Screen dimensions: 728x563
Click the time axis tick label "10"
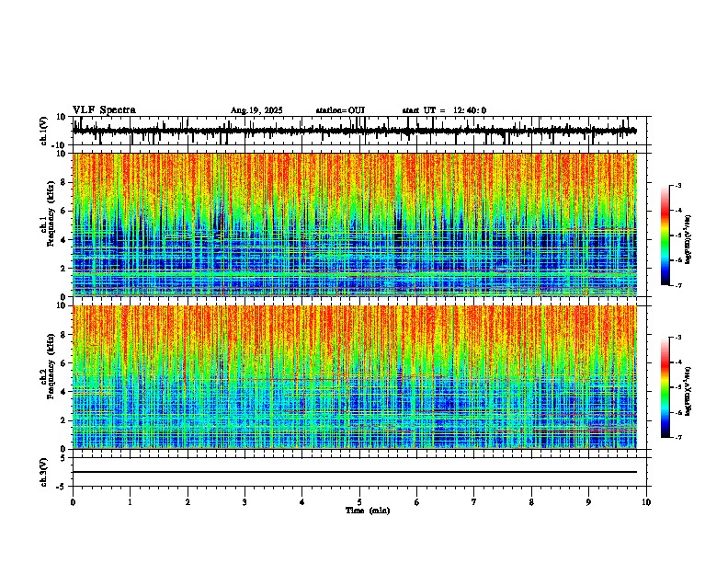tap(646, 502)
